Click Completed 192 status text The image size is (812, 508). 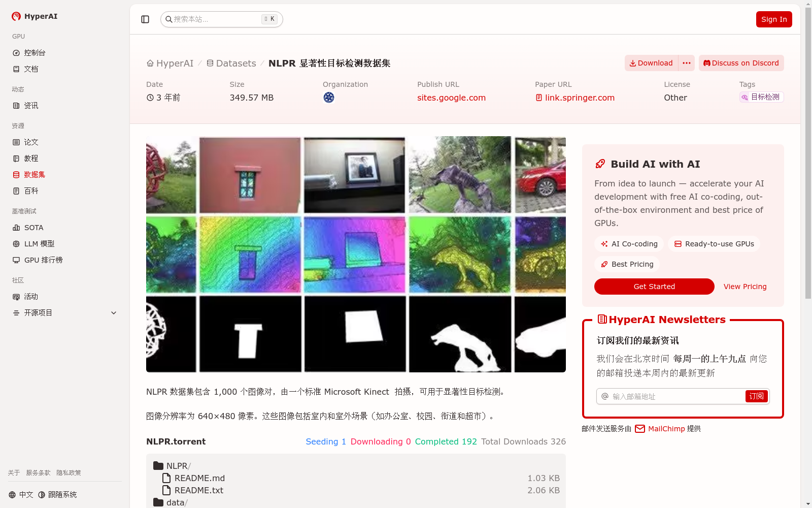pyautogui.click(x=446, y=442)
